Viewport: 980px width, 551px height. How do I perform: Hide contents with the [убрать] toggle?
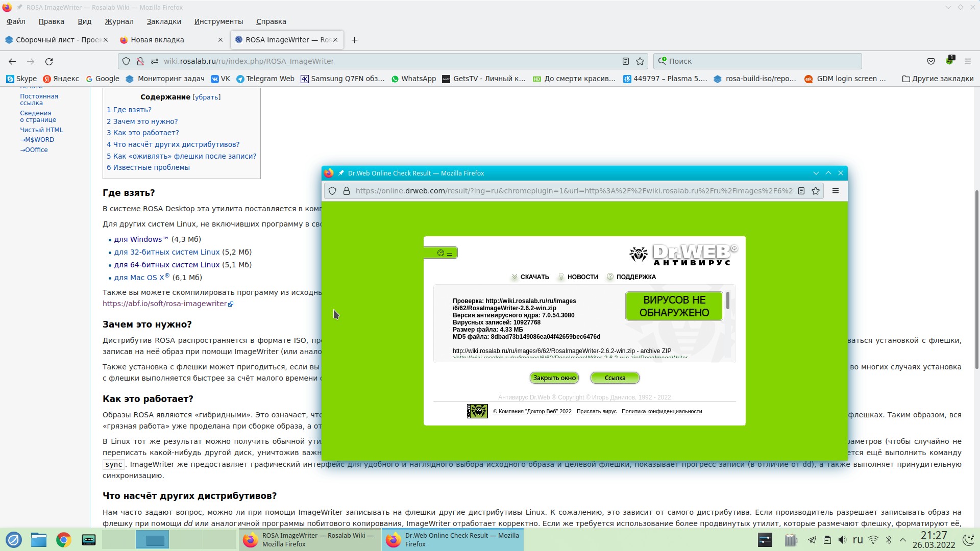[207, 97]
